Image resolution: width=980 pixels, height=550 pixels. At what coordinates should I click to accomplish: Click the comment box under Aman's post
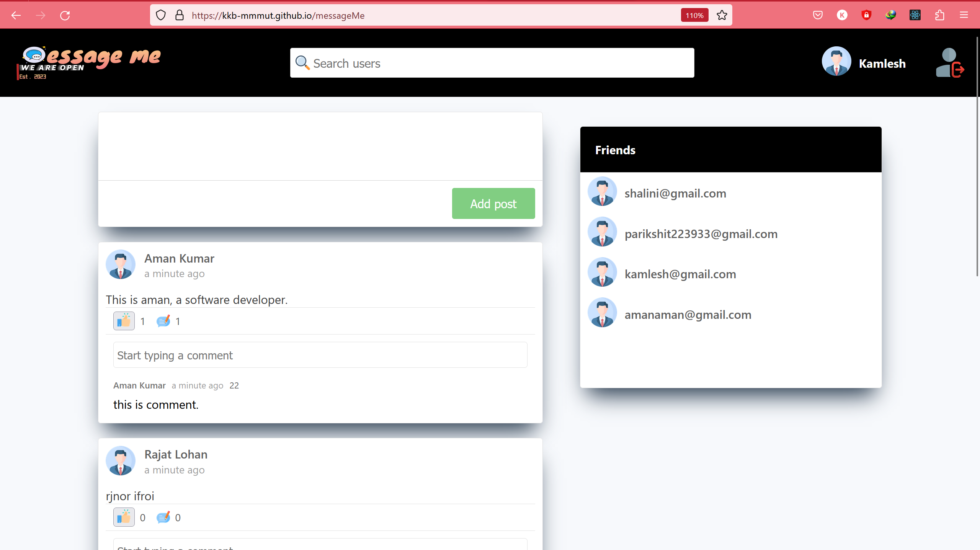pos(320,355)
